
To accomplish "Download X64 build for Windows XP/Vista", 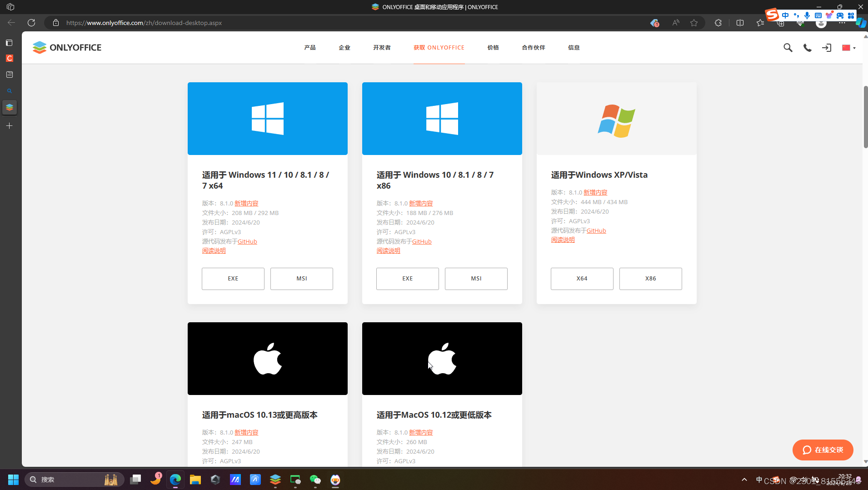I will pos(582,279).
